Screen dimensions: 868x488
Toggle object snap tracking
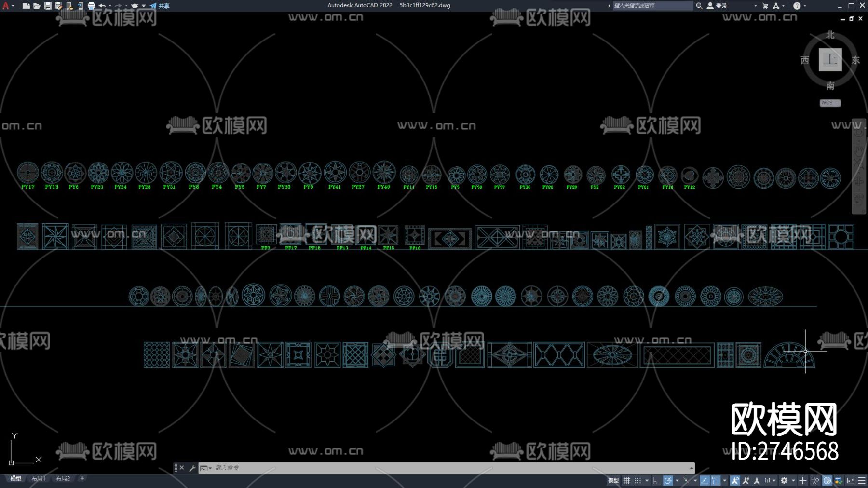click(x=705, y=480)
